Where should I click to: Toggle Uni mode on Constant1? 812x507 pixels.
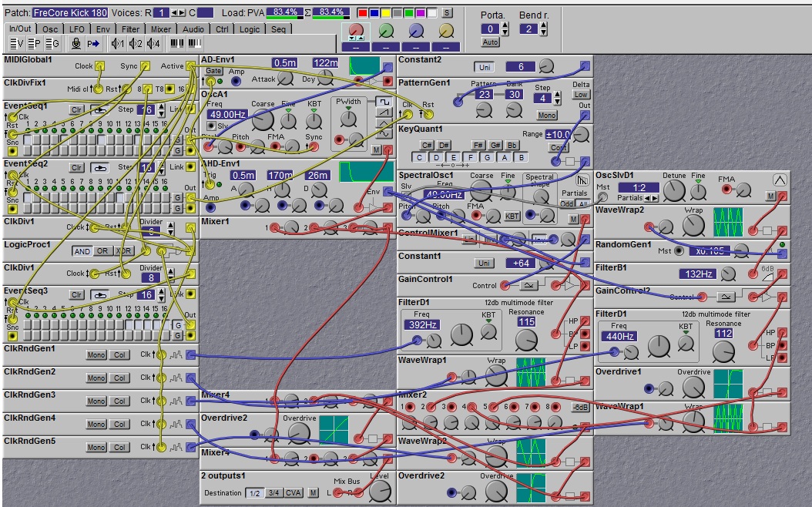tap(484, 263)
